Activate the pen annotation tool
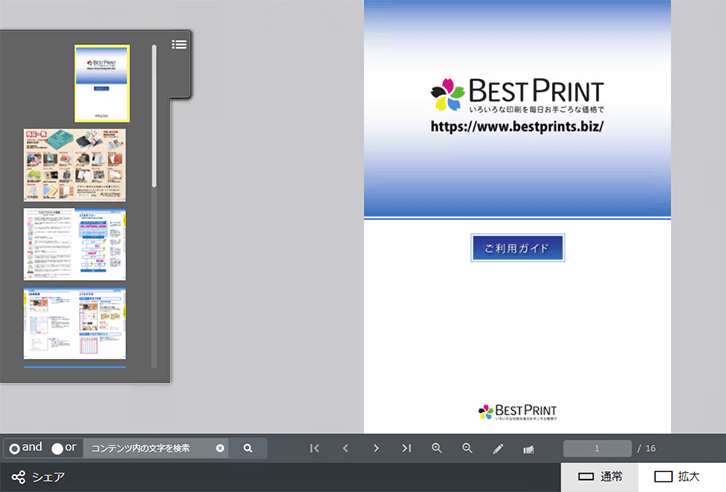Screen dimensions: 726x492 (x=498, y=448)
